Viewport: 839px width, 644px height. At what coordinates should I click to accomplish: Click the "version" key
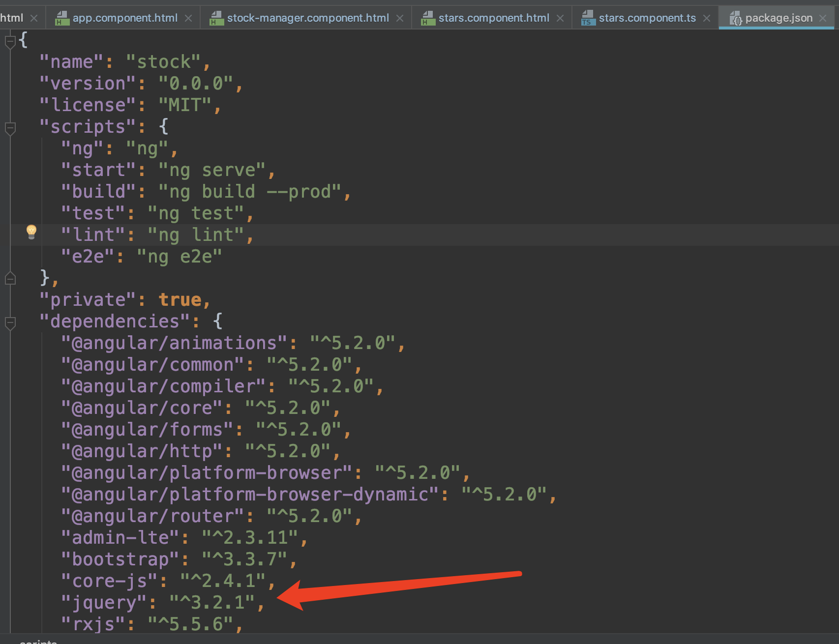click(x=88, y=84)
